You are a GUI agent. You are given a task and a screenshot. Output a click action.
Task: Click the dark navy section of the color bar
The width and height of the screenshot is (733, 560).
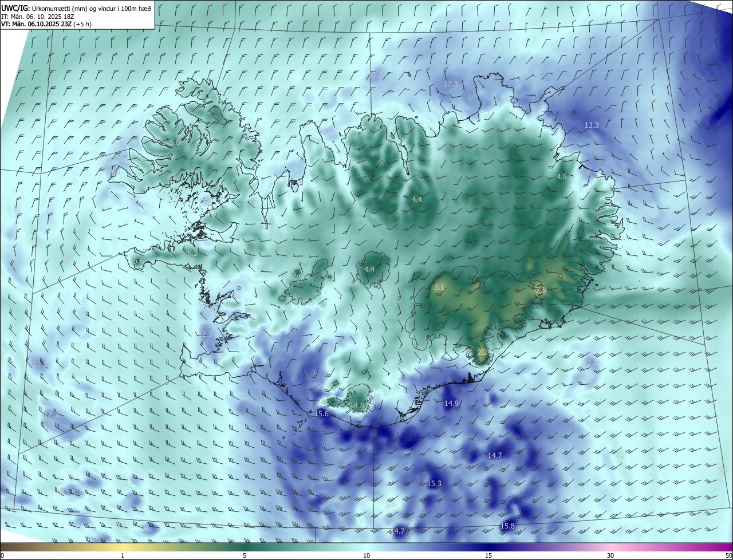(488, 547)
